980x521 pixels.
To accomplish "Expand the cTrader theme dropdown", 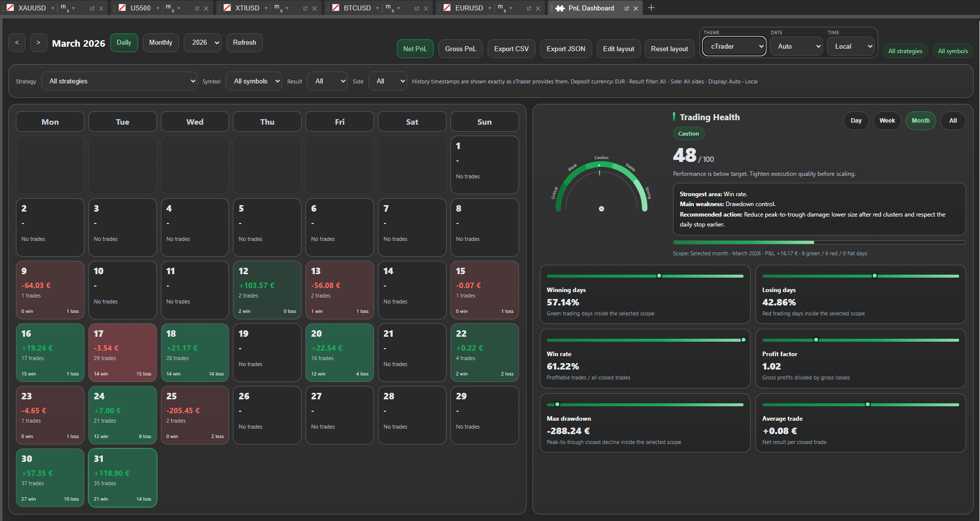I will pyautogui.click(x=734, y=47).
